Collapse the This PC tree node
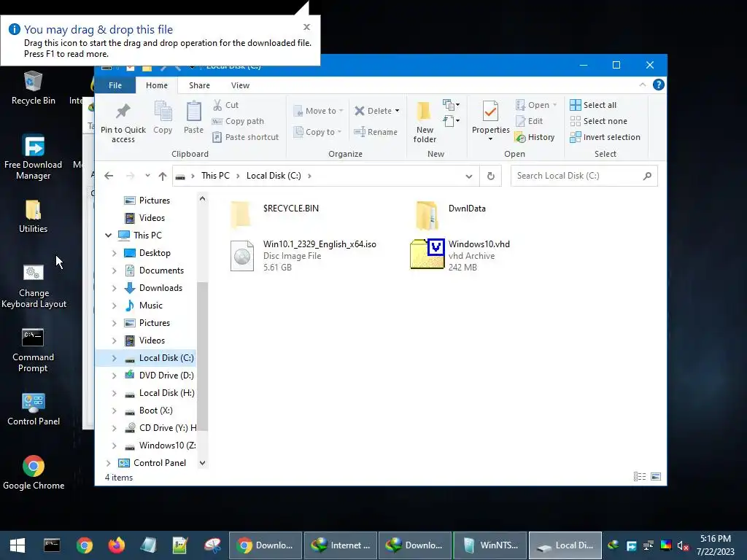Viewport: 747px width, 560px height. pyautogui.click(x=108, y=236)
